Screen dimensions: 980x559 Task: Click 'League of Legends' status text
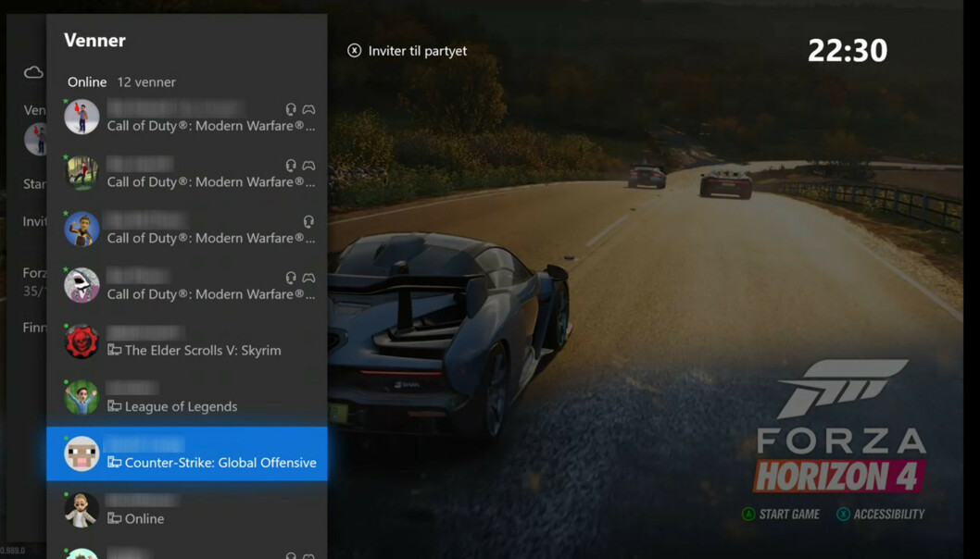182,406
